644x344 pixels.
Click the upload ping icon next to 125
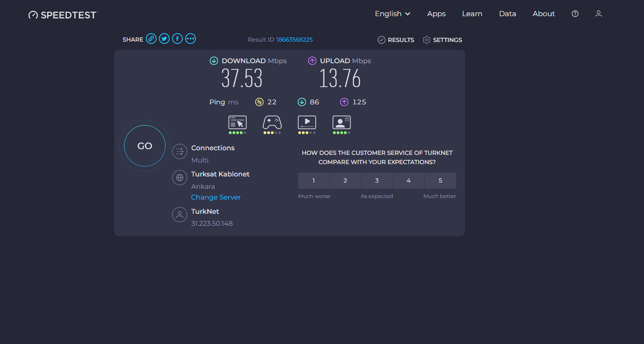pos(344,102)
